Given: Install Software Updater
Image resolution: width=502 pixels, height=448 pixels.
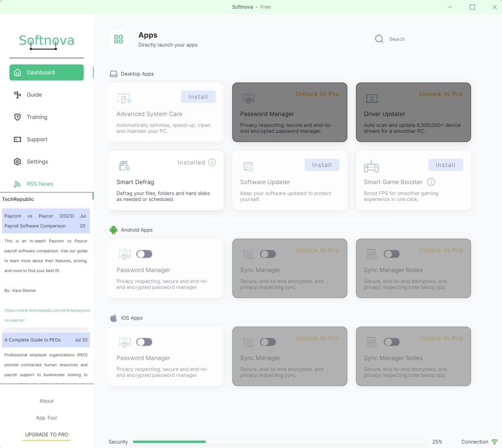Looking at the screenshot, I should pos(322,165).
